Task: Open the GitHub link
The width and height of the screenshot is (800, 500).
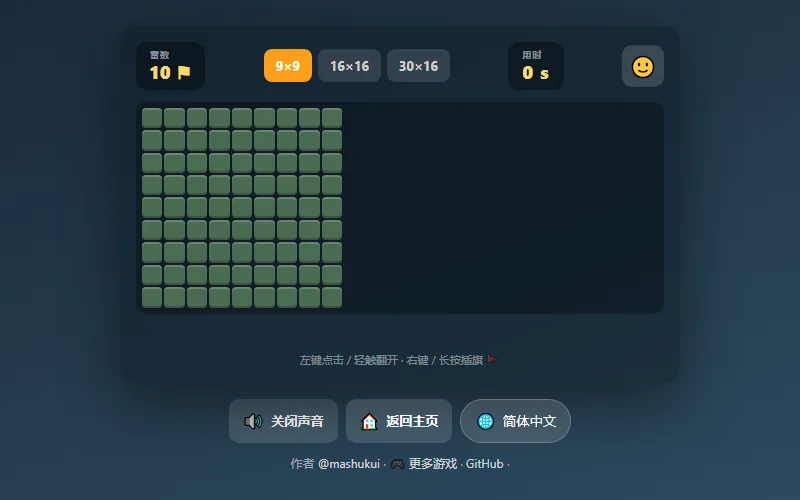Action: [485, 464]
